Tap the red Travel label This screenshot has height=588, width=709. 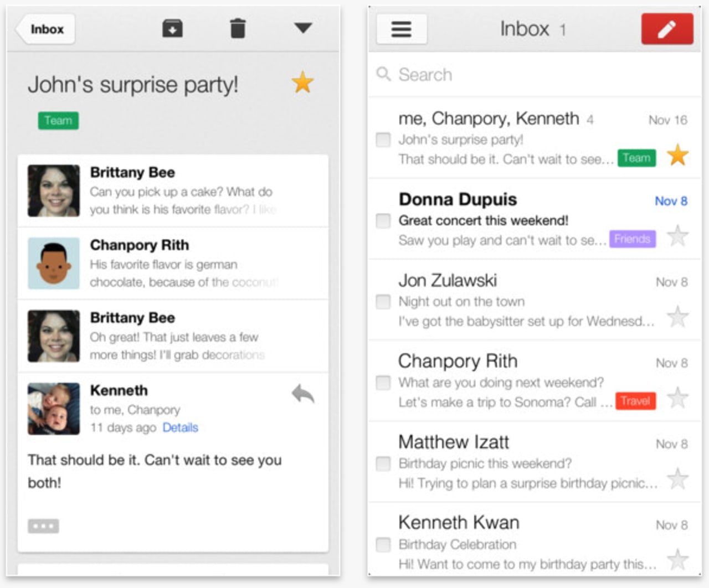pyautogui.click(x=635, y=401)
